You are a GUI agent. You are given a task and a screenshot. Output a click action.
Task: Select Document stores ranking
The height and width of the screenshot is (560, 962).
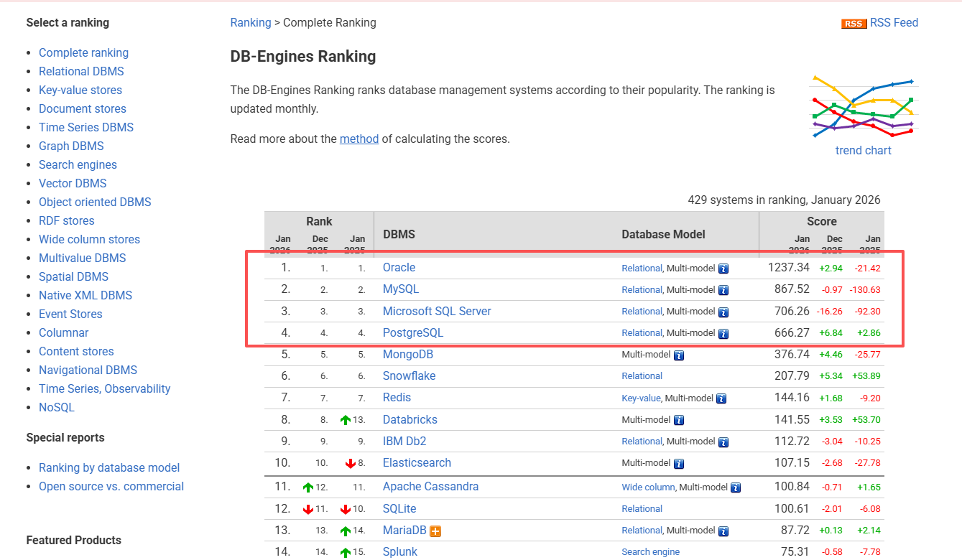[x=83, y=108]
